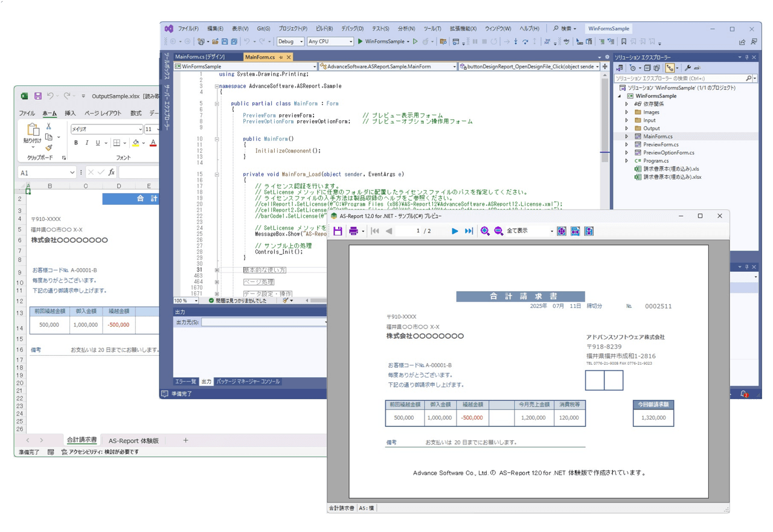Open the Any CPU platform dropdown
This screenshot has height=532, width=773.
pyautogui.click(x=330, y=42)
